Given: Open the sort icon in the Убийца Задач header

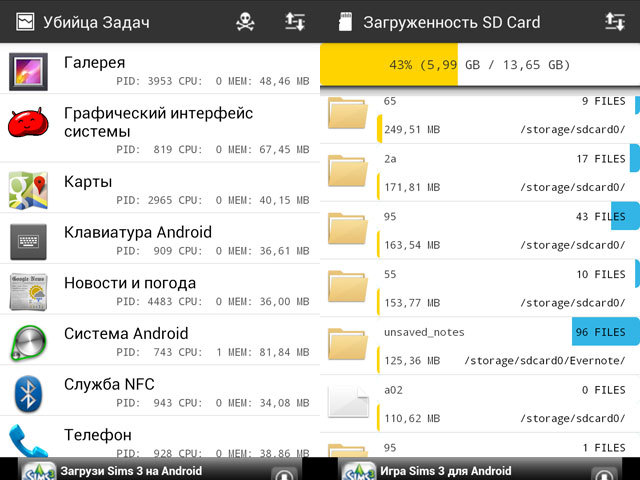Looking at the screenshot, I should 295,22.
